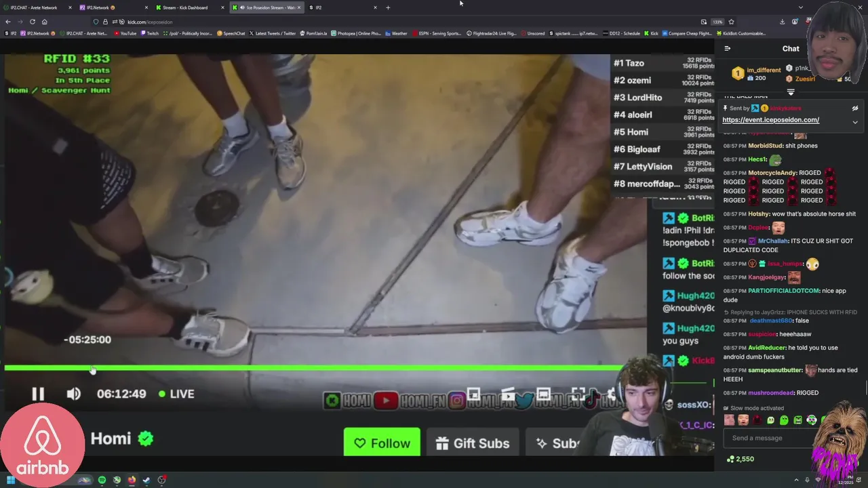
Task: Click chat username MotorcycleAndy
Action: coord(772,173)
